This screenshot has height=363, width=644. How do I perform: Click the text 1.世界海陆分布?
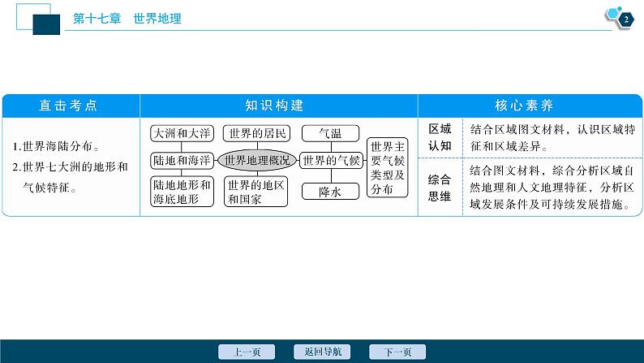pyautogui.click(x=56, y=146)
